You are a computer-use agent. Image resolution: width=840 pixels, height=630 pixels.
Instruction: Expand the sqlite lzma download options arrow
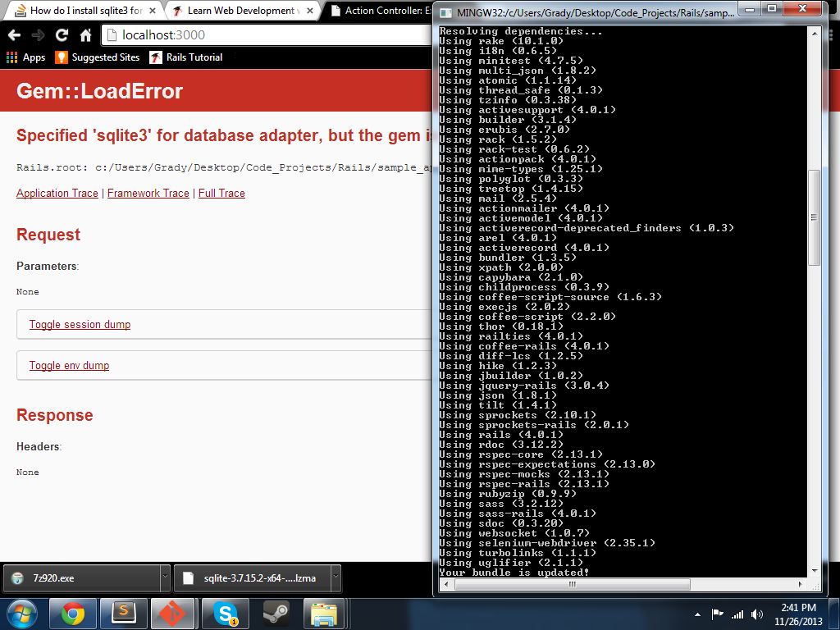click(336, 578)
